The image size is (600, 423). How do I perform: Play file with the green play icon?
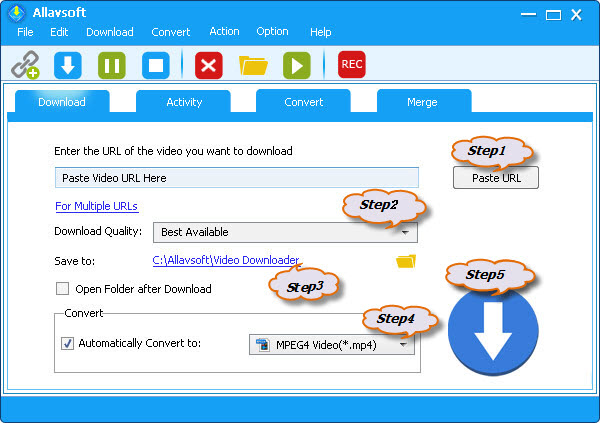coord(297,65)
